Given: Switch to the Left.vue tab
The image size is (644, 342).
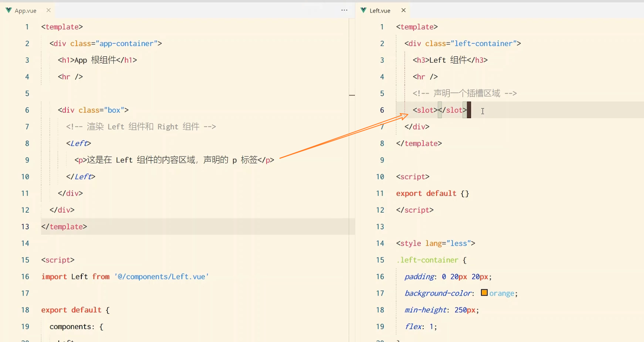Looking at the screenshot, I should point(380,10).
